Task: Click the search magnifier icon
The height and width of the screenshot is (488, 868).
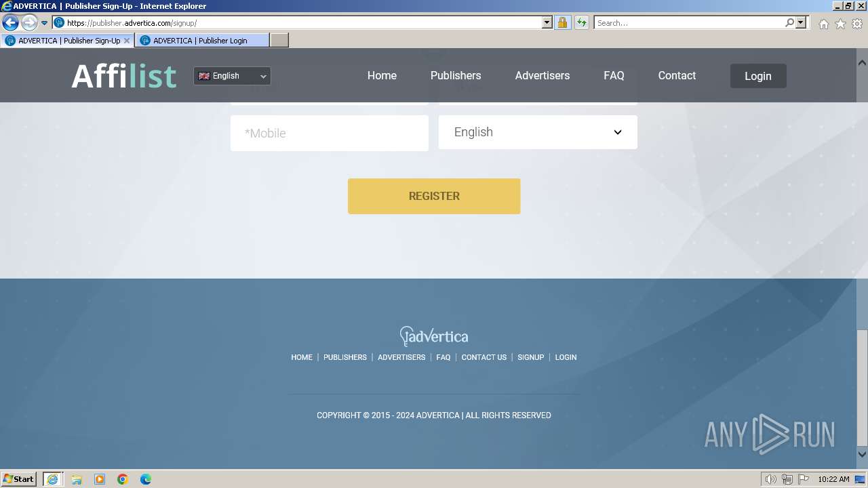Action: coord(789,23)
